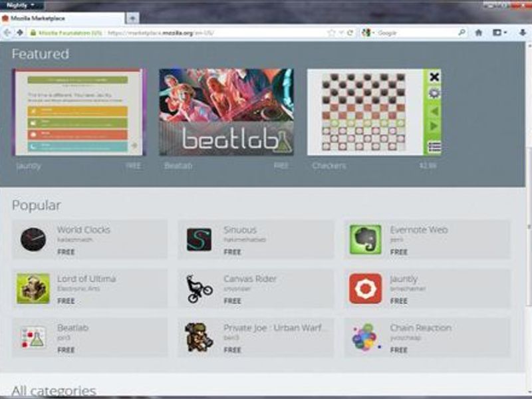Open the Beatlab name link in Popular
The height and width of the screenshot is (399, 532).
pos(72,328)
